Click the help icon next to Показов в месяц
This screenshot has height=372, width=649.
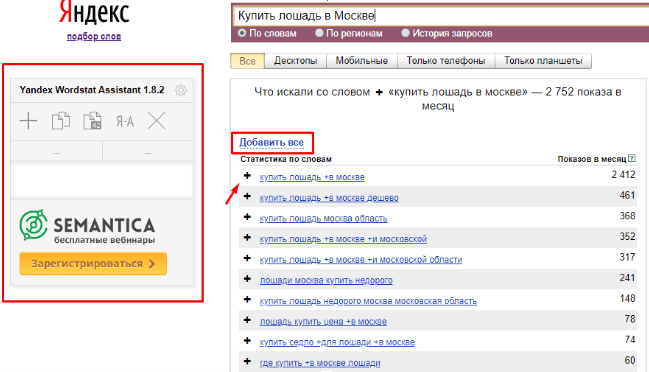point(632,158)
